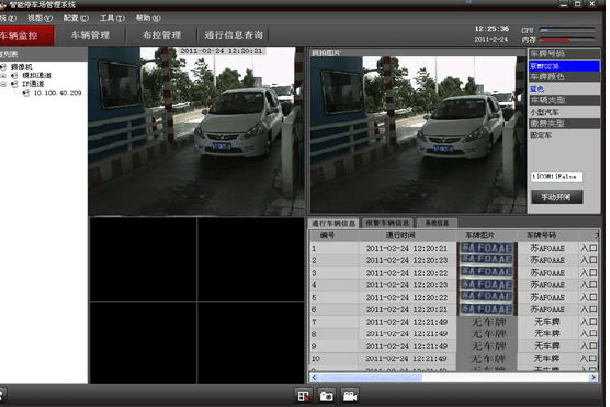Screen dimensions: 610x407
Task: Select IP通道 tree item
Action: click(33, 84)
